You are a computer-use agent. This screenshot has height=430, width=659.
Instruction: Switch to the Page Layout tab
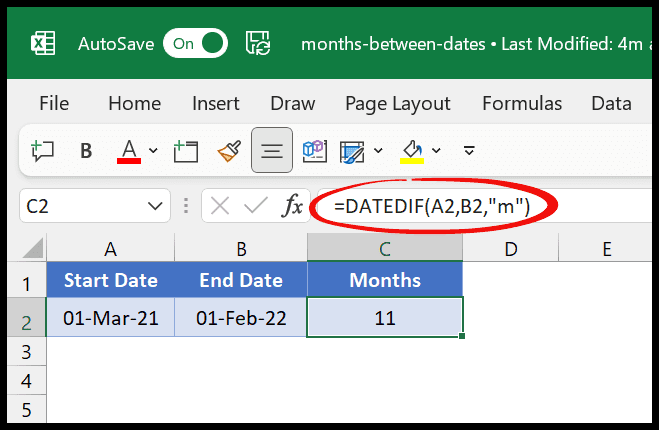point(398,103)
